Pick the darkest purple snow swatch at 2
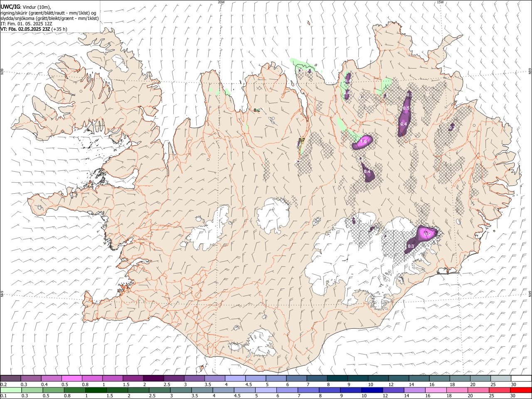532x399 pixels. pyautogui.click(x=153, y=378)
